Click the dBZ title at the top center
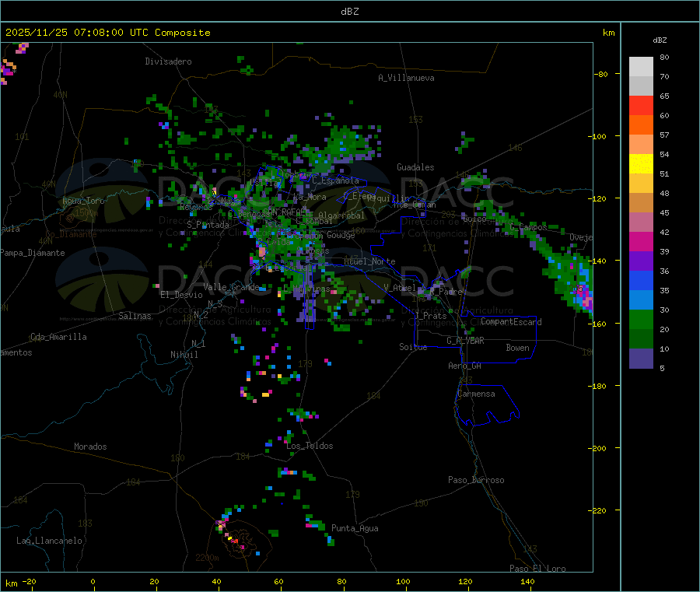The image size is (700, 592). 349,12
